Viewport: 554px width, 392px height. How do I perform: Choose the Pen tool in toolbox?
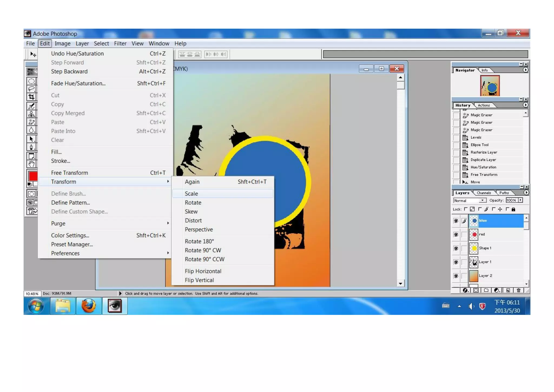pyautogui.click(x=31, y=147)
